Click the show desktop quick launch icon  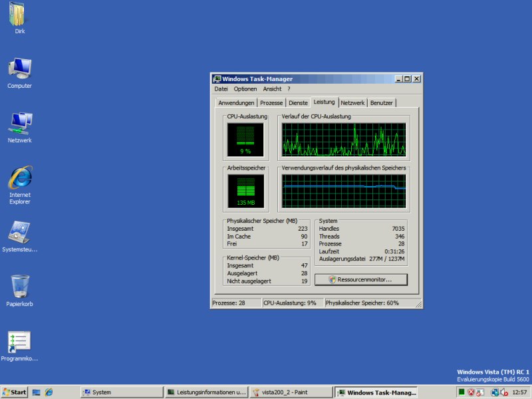[37, 392]
